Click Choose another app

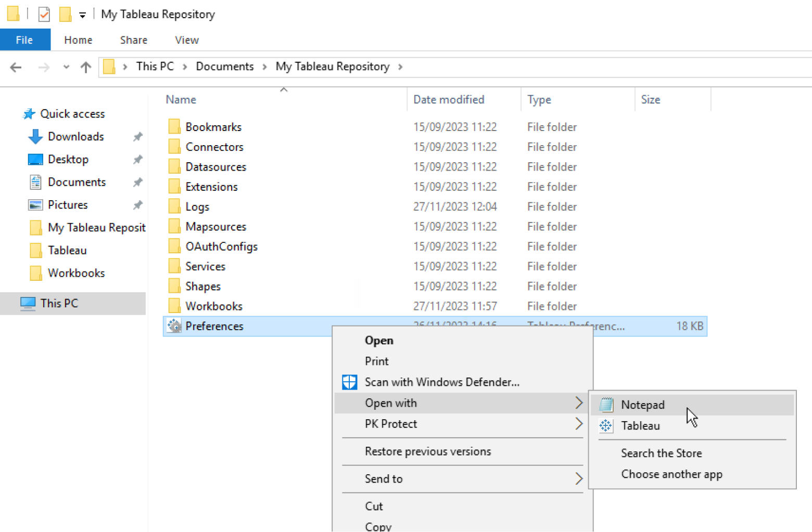pos(671,474)
